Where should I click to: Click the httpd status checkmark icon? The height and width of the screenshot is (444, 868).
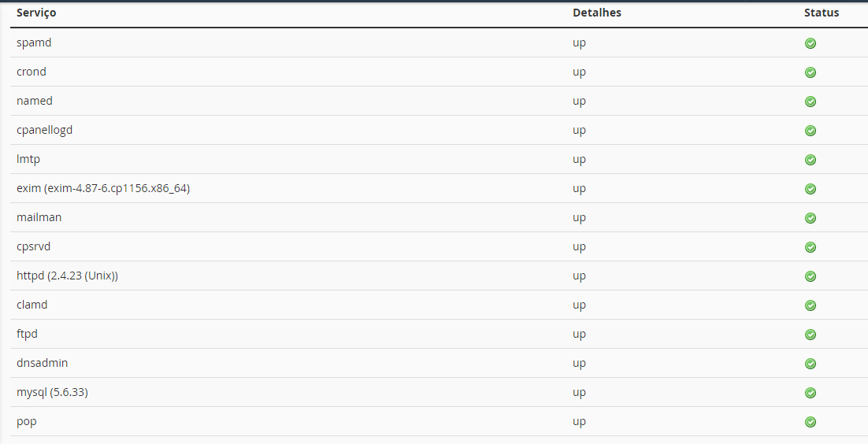(811, 276)
